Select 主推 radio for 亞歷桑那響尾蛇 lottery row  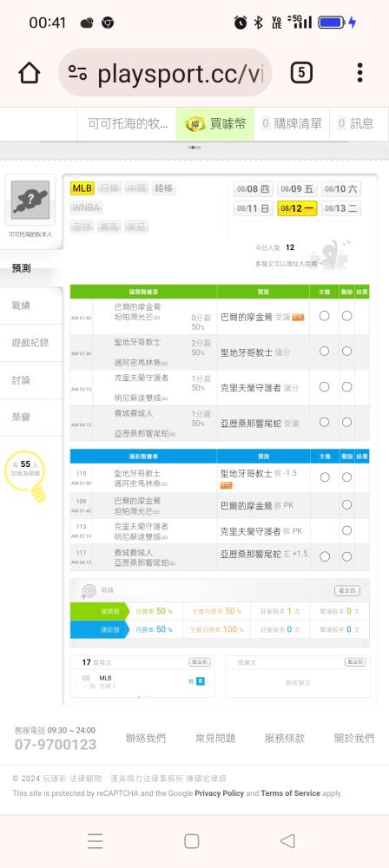(325, 556)
